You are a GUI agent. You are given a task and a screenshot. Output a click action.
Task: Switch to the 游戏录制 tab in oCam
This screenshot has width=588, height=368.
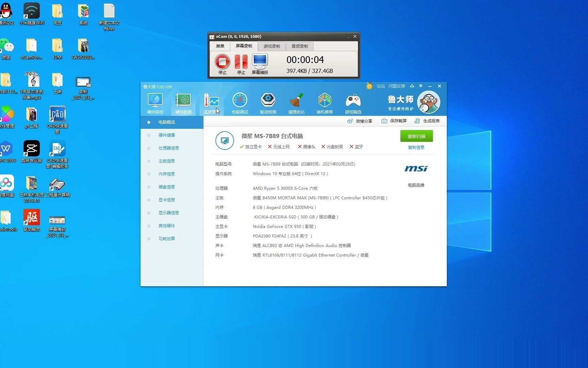click(x=271, y=46)
